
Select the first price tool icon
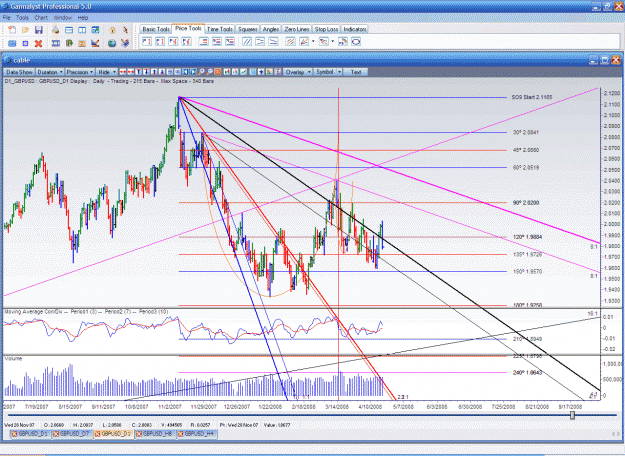tap(147, 41)
